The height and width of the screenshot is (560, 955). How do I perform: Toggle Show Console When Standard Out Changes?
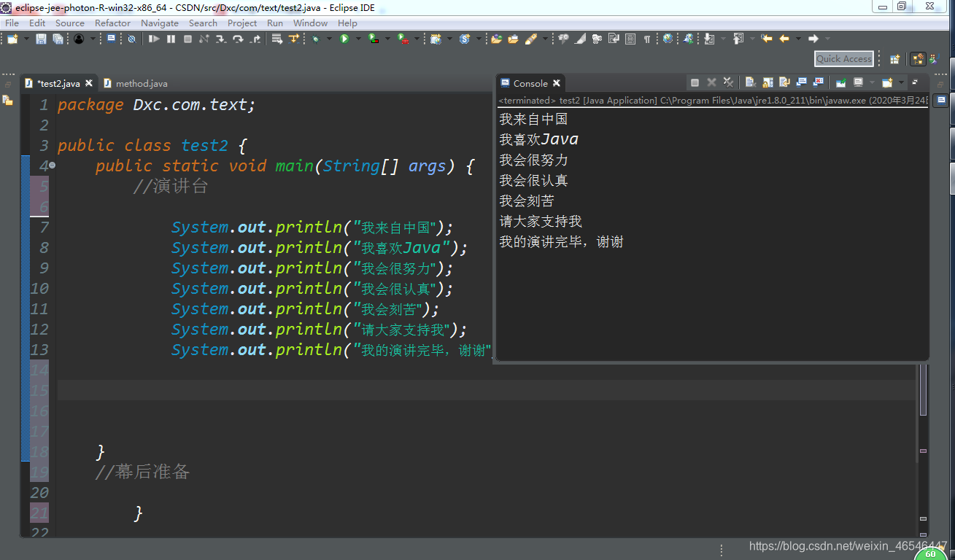point(801,82)
